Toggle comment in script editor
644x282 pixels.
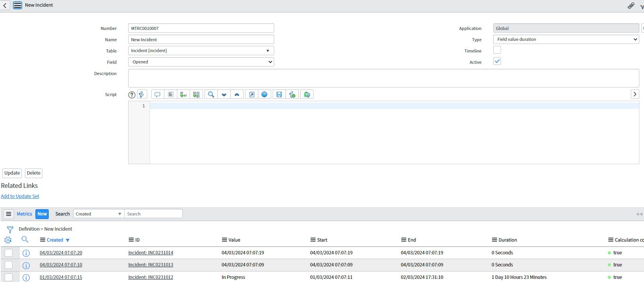point(157,95)
